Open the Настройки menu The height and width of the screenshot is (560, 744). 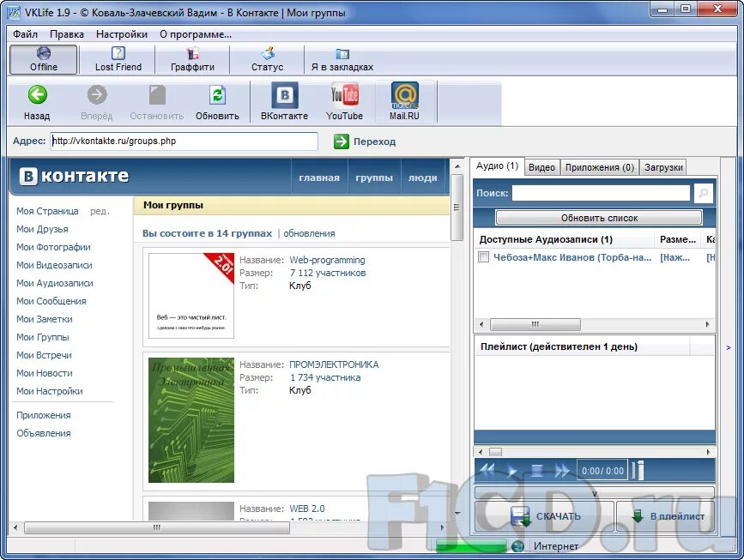click(x=122, y=34)
